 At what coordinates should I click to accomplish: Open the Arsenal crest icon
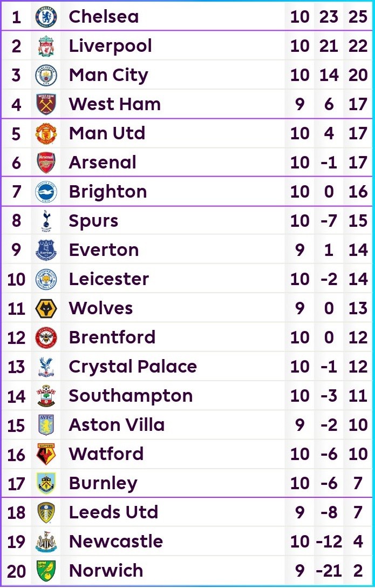coord(46,163)
